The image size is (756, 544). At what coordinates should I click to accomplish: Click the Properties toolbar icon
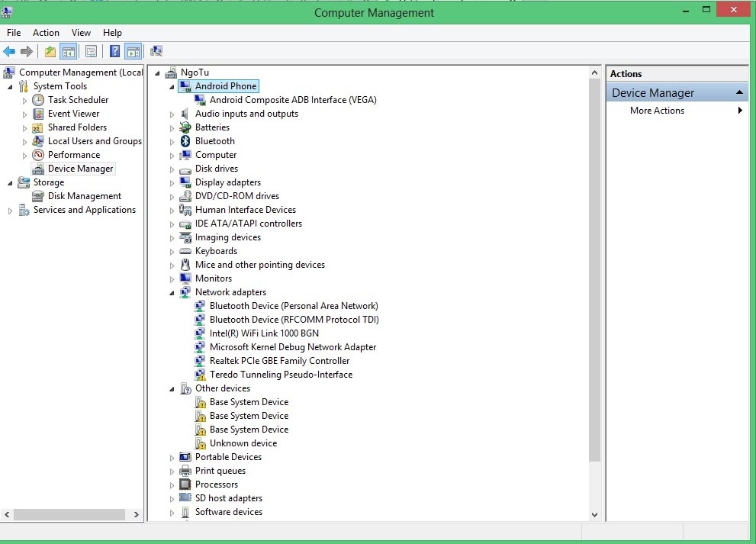click(91, 51)
